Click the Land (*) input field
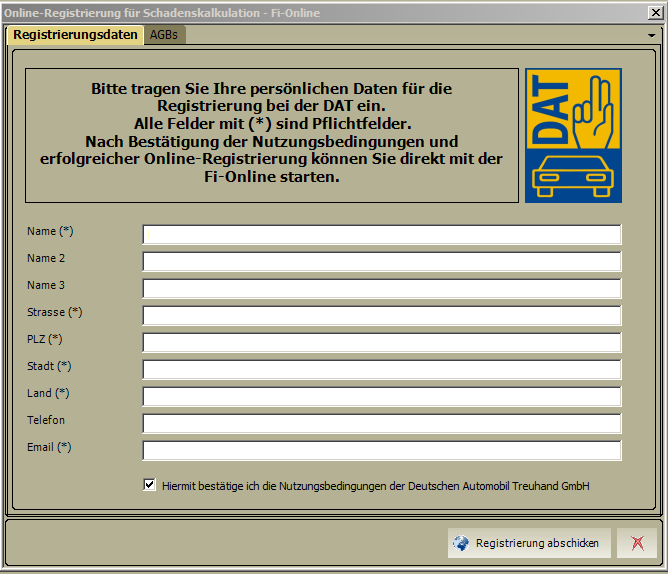This screenshot has height=574, width=668. 382,396
